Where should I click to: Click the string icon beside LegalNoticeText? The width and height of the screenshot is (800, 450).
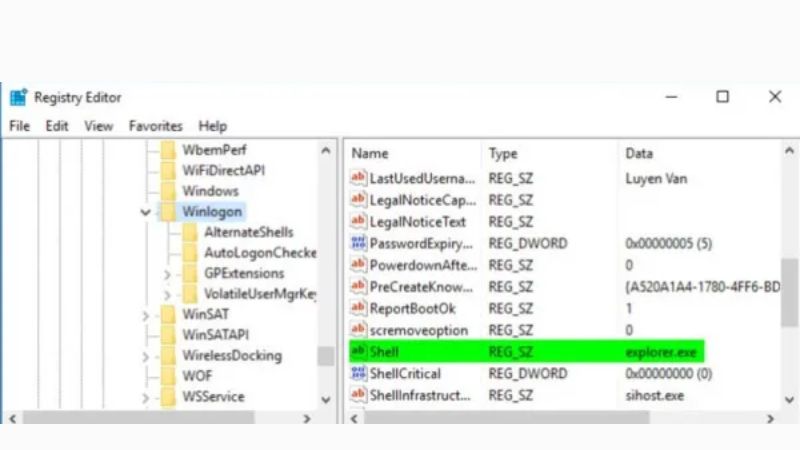(x=359, y=221)
